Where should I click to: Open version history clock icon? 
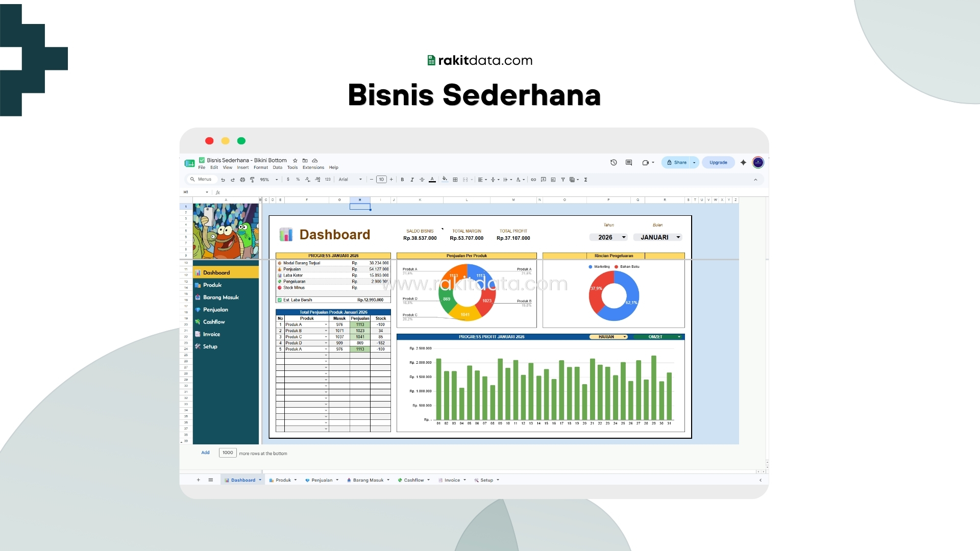coord(614,162)
